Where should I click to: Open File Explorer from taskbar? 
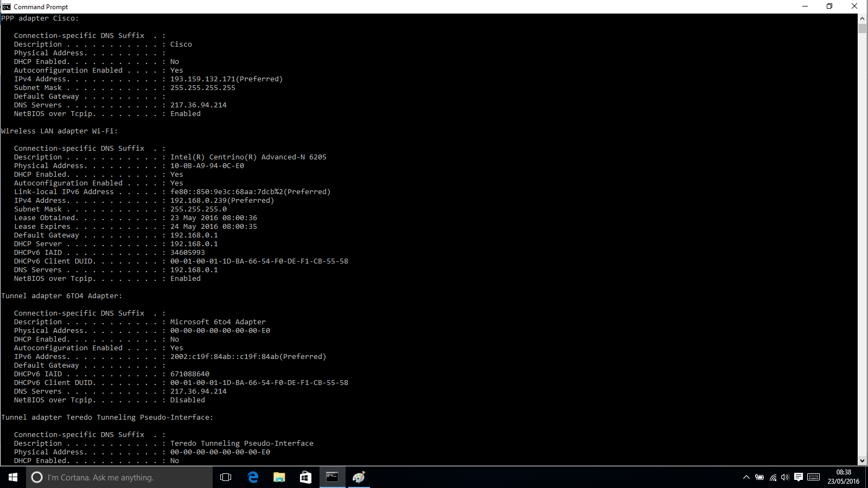[279, 477]
